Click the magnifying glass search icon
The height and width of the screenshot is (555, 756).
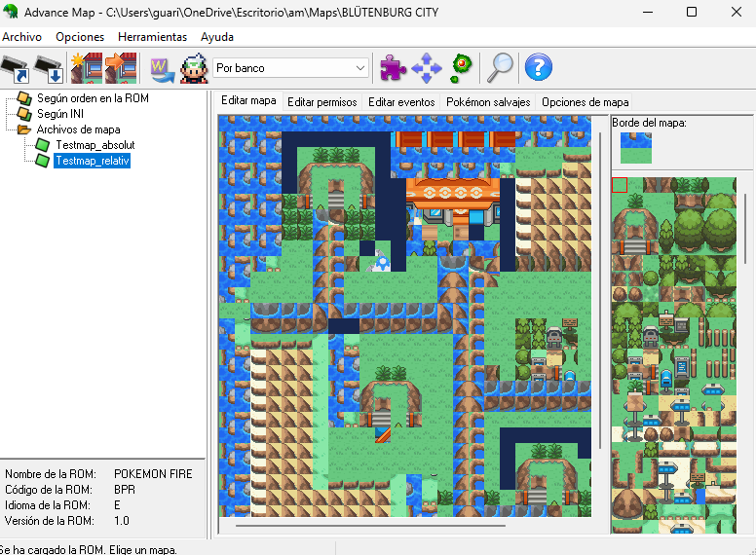click(500, 68)
